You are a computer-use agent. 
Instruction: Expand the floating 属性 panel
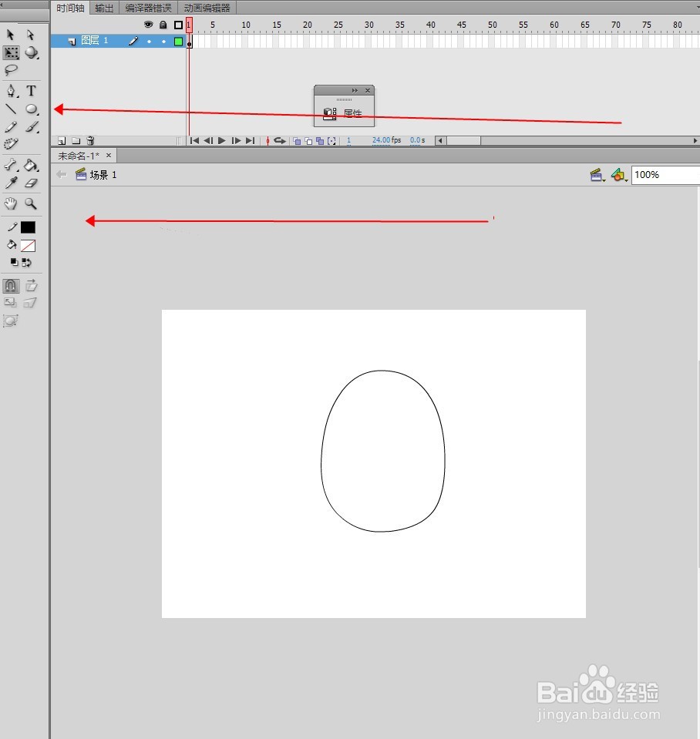(x=354, y=89)
